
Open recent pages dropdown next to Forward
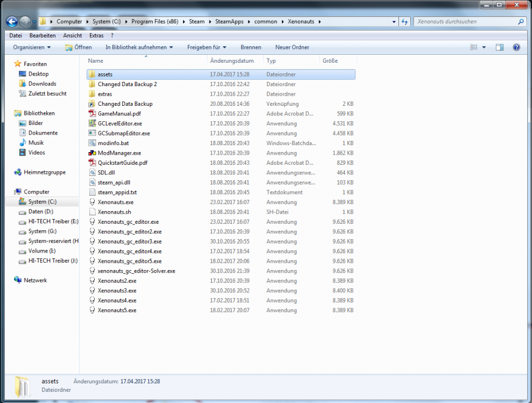34,22
